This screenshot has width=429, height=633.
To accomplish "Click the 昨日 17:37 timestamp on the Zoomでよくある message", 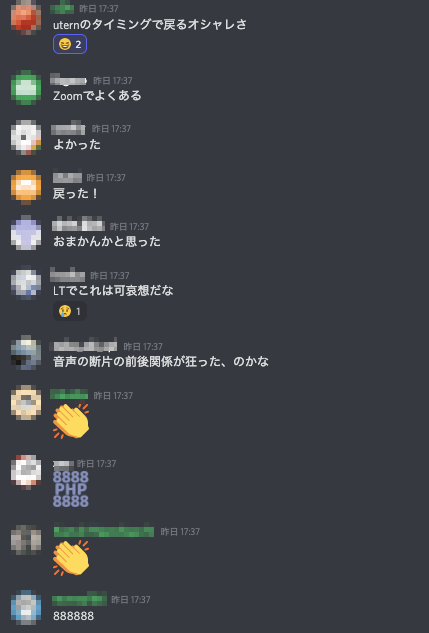I will pyautogui.click(x=113, y=80).
